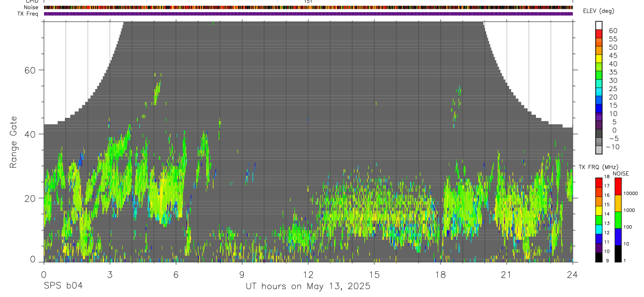Select the 21 tick label on UT hours axis
This screenshot has width=644, height=297.
pyautogui.click(x=507, y=274)
